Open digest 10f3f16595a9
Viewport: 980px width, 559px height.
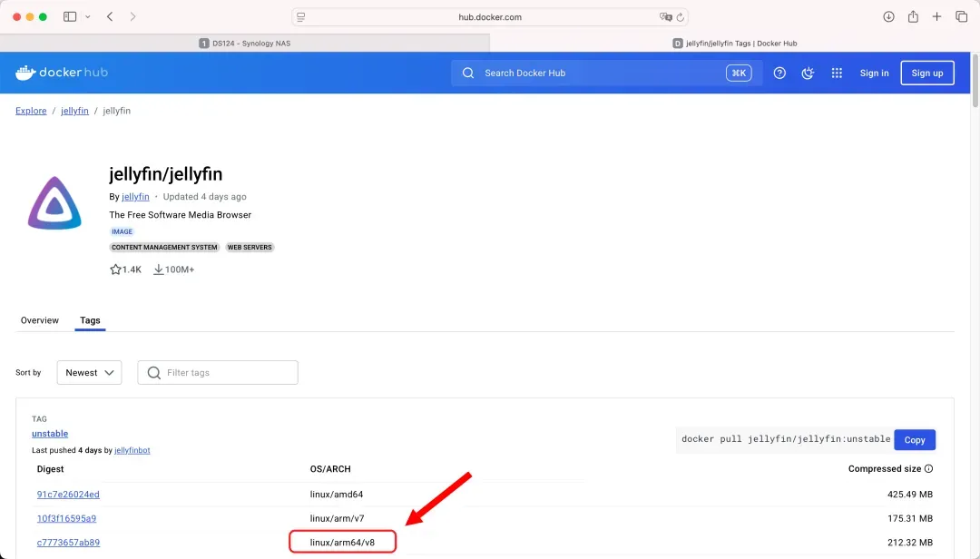[66, 518]
